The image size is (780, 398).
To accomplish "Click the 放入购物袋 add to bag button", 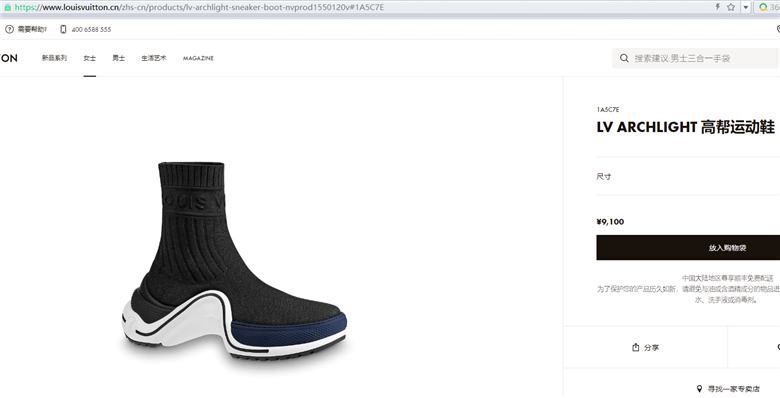I will [x=688, y=247].
